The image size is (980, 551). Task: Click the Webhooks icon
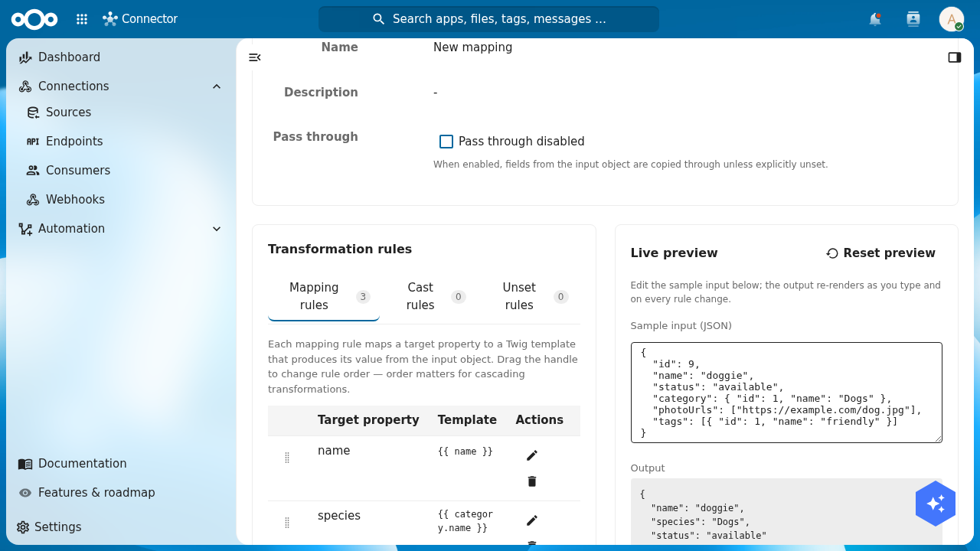click(33, 200)
